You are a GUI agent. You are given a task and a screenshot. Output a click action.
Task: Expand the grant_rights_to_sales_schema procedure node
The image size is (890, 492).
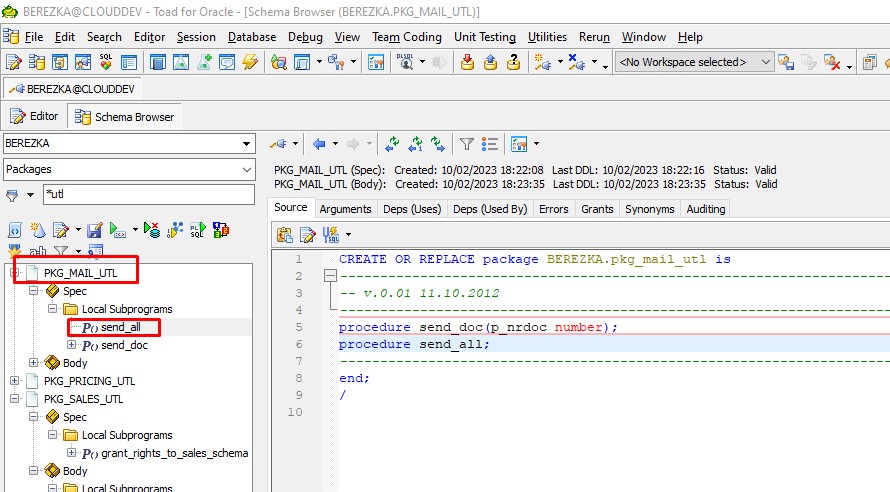(x=72, y=452)
